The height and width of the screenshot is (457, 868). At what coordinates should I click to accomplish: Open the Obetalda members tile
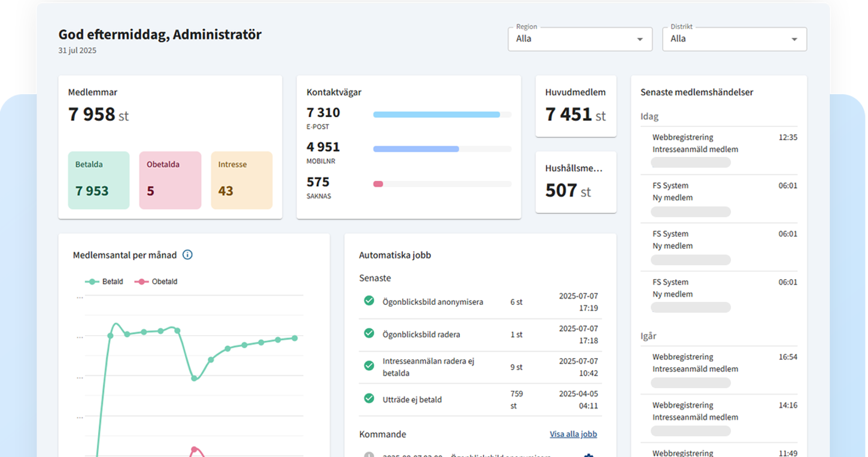tap(170, 180)
